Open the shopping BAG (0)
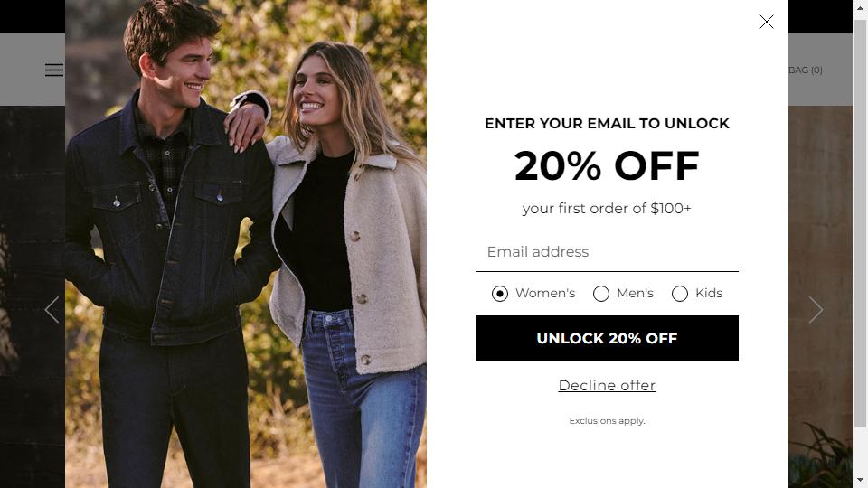This screenshot has height=488, width=868. [x=806, y=70]
